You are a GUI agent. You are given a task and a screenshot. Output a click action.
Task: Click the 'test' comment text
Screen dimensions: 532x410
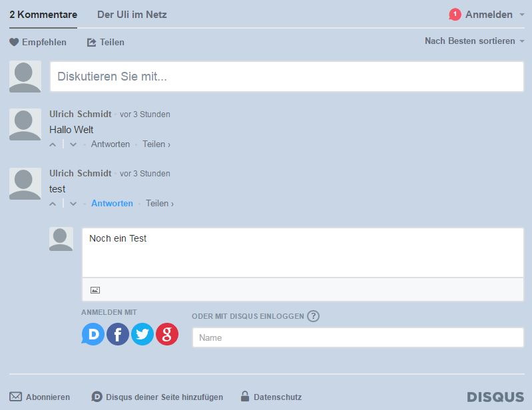pyautogui.click(x=57, y=189)
